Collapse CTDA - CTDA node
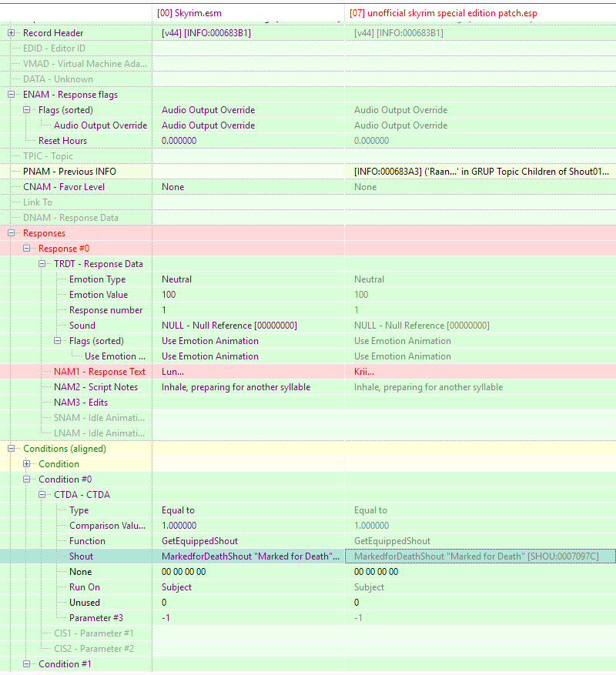Viewport: 616px width, 675px height. (x=42, y=495)
